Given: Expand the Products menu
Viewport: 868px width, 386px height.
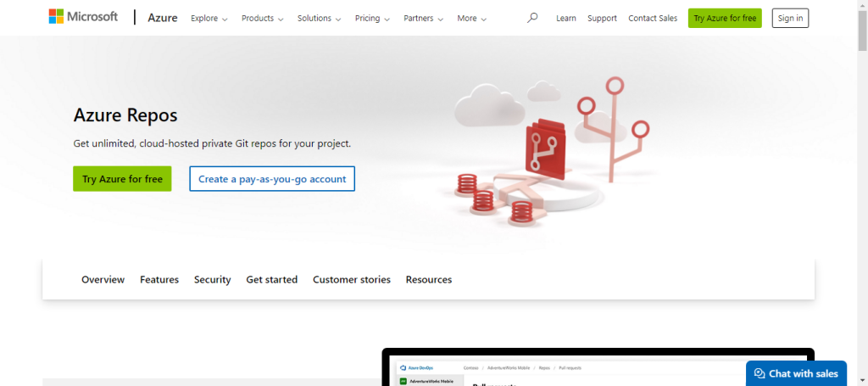Looking at the screenshot, I should point(263,19).
